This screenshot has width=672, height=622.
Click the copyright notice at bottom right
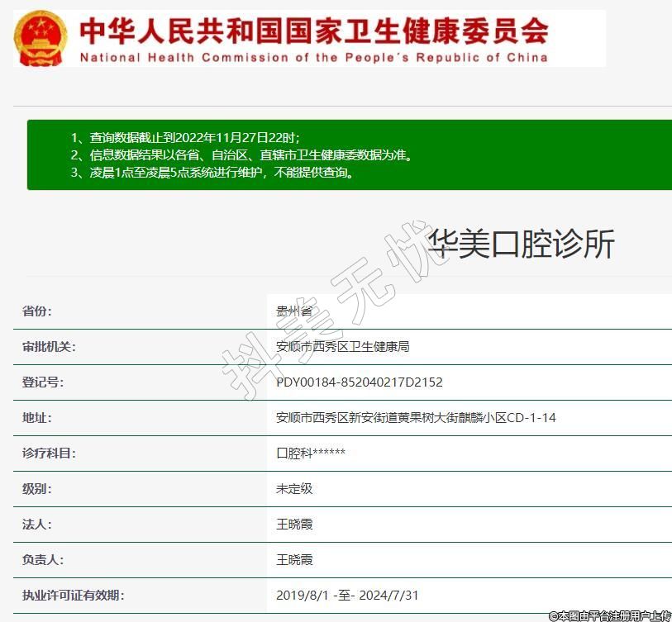point(610,615)
